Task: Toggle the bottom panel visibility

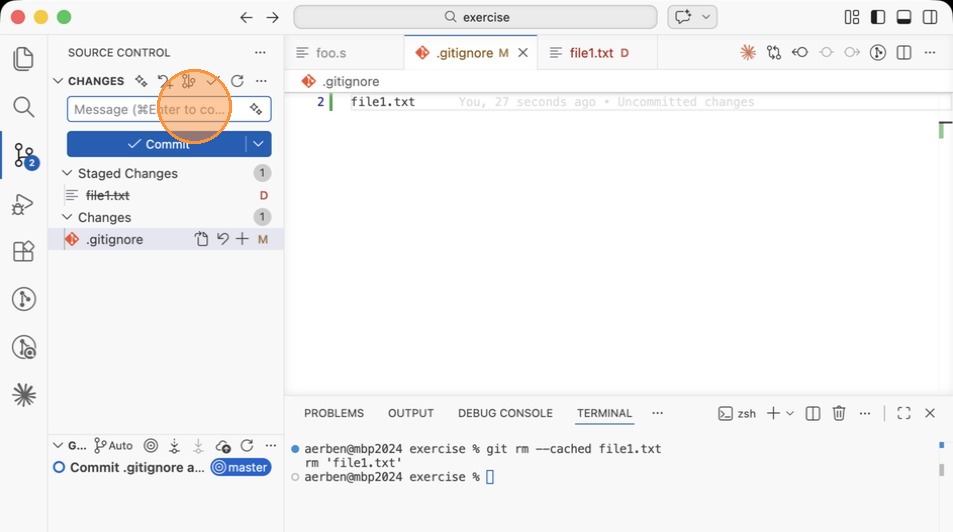Action: [x=904, y=17]
